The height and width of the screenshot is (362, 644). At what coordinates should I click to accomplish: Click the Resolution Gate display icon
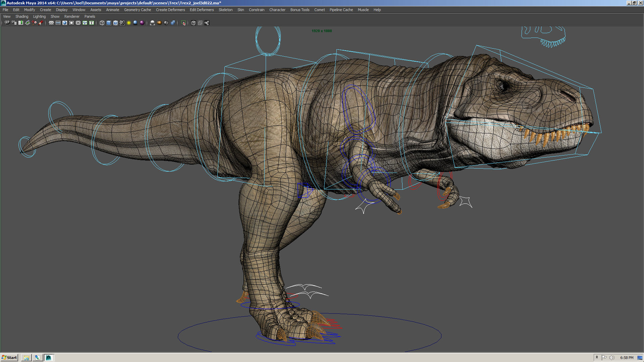tap(64, 23)
